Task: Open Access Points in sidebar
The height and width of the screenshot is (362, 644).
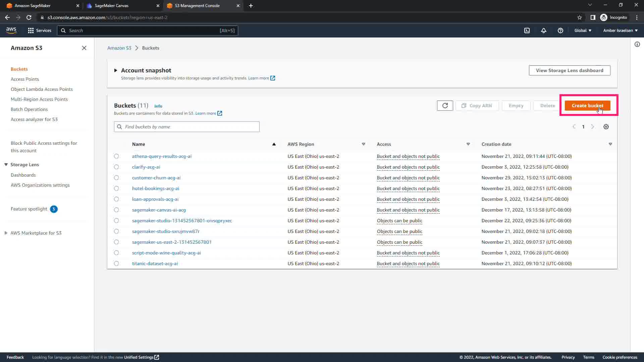Action: click(25, 79)
